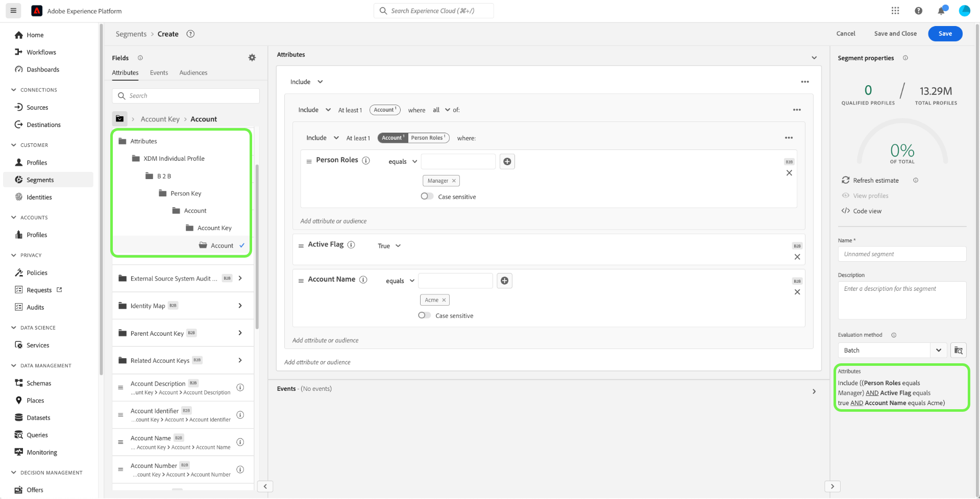
Task: Open more options for Person Roles container
Action: tap(789, 138)
